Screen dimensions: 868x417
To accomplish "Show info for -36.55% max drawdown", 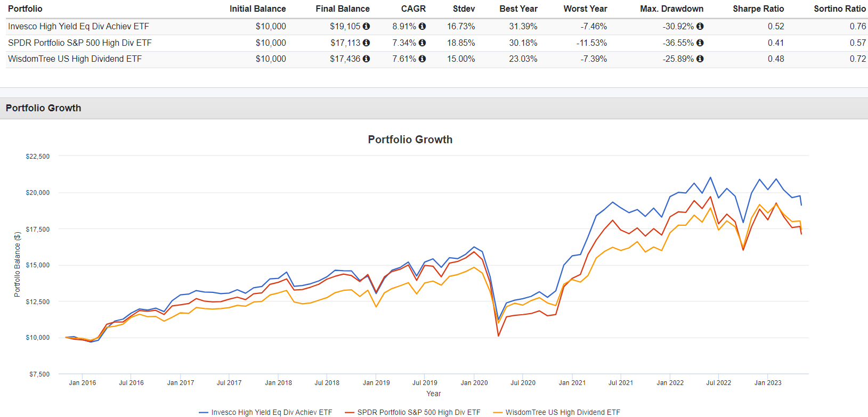I will coord(700,43).
